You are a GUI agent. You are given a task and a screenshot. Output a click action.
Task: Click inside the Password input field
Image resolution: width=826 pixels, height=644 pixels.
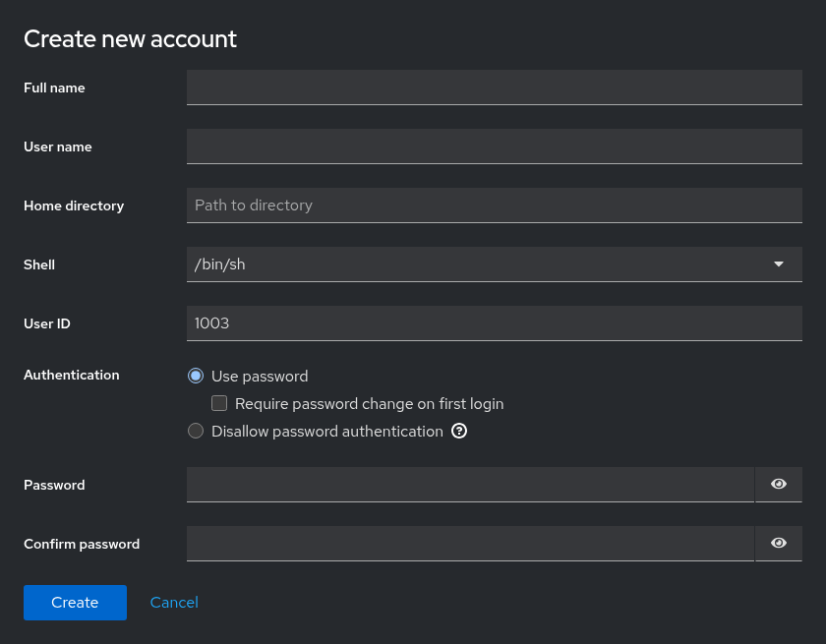(x=470, y=485)
